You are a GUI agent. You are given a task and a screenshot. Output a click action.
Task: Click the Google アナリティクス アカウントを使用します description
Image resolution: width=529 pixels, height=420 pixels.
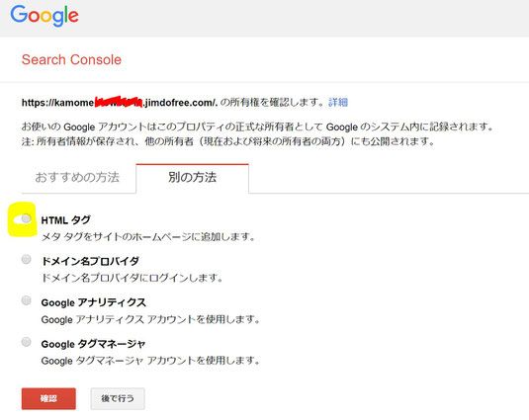(150, 319)
